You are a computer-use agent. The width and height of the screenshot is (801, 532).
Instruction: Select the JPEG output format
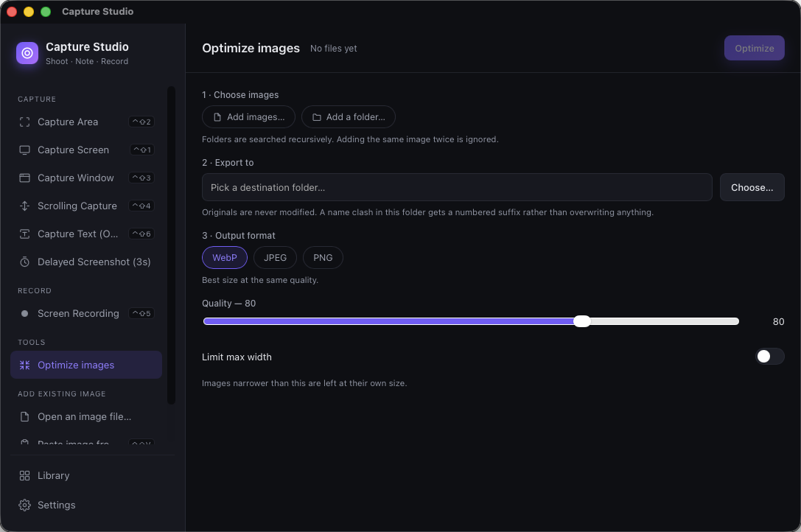tap(275, 258)
